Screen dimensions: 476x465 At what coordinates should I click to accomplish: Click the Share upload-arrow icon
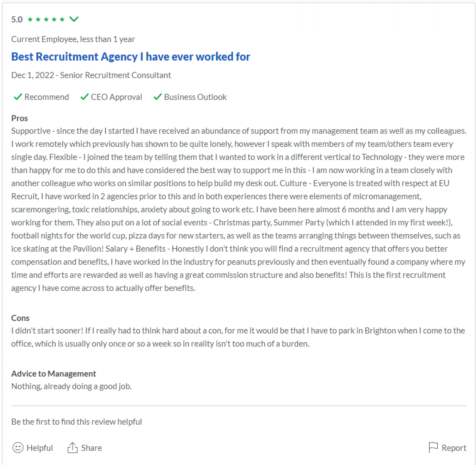click(x=72, y=447)
